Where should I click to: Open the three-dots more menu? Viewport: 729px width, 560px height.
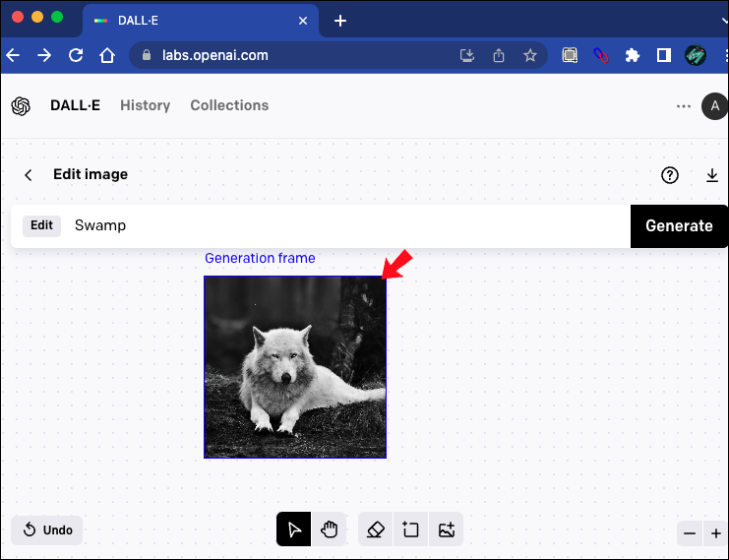(684, 106)
